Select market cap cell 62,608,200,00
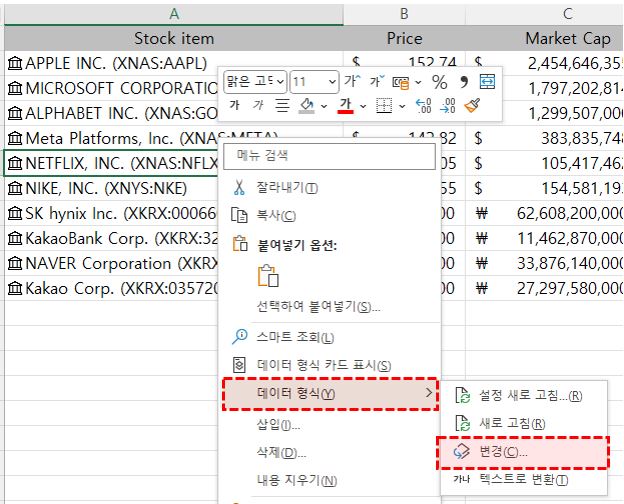This screenshot has width=624, height=504. click(x=545, y=213)
